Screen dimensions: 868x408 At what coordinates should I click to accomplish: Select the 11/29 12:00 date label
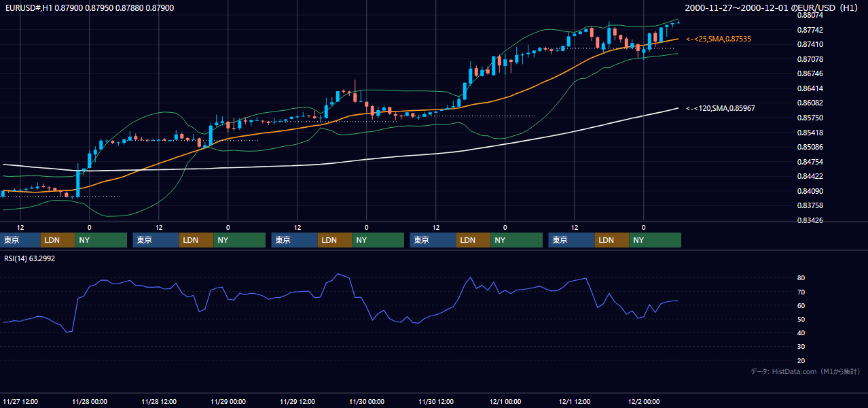tap(297, 401)
